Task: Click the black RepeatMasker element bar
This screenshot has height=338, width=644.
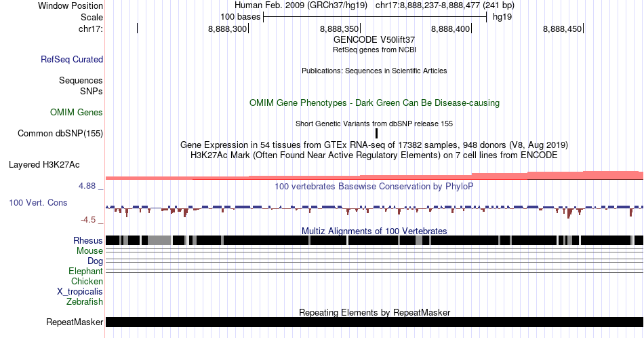Action: click(374, 322)
